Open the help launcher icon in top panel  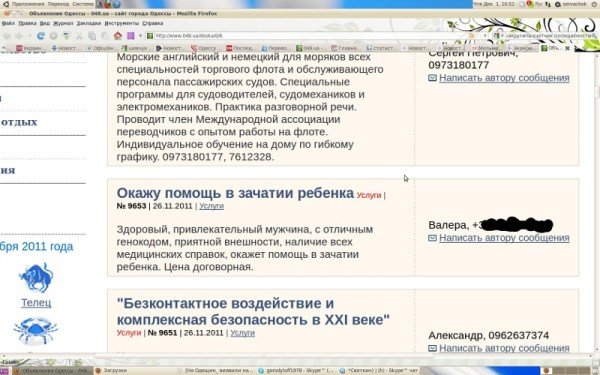pyautogui.click(x=117, y=4)
